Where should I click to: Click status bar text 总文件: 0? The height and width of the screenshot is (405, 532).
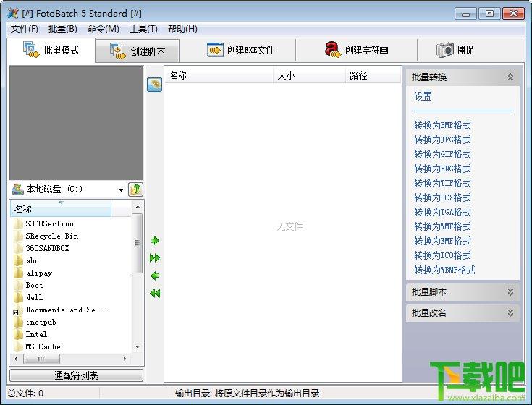tap(25, 393)
